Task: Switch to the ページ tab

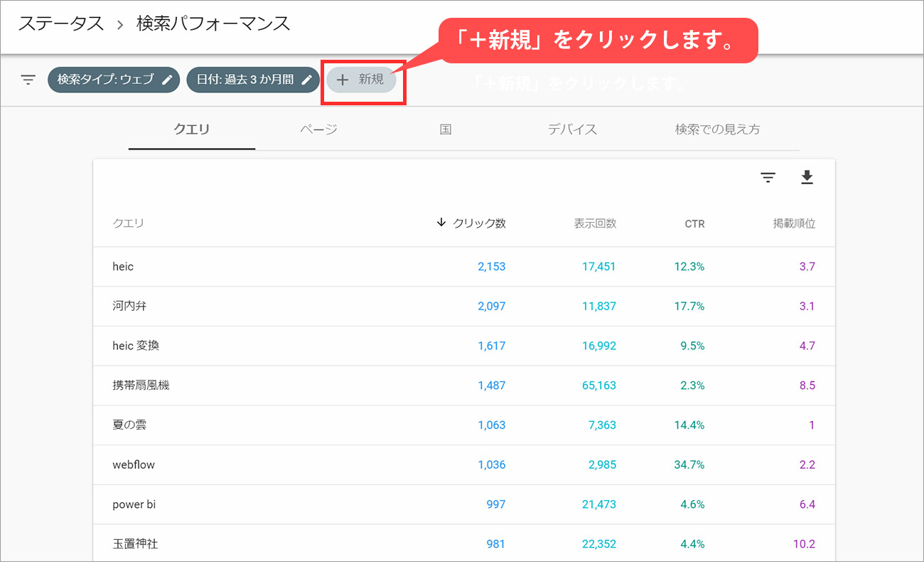Action: [x=318, y=129]
